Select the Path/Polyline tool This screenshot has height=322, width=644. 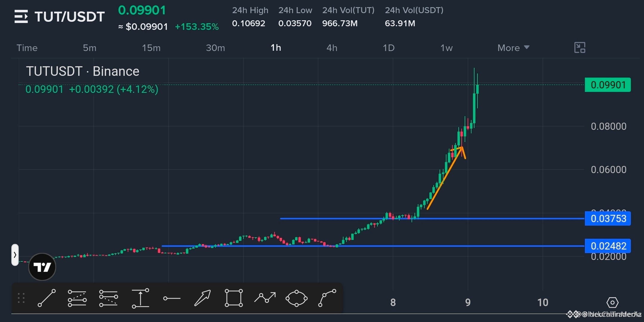265,298
